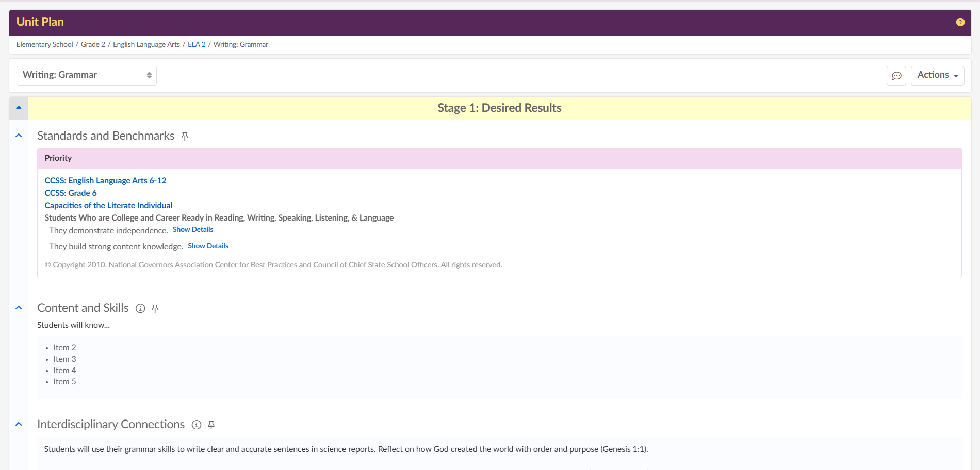Viewport: 980px width, 470px height.
Task: Show details for 'They build strong content knowledge'
Action: (x=208, y=246)
